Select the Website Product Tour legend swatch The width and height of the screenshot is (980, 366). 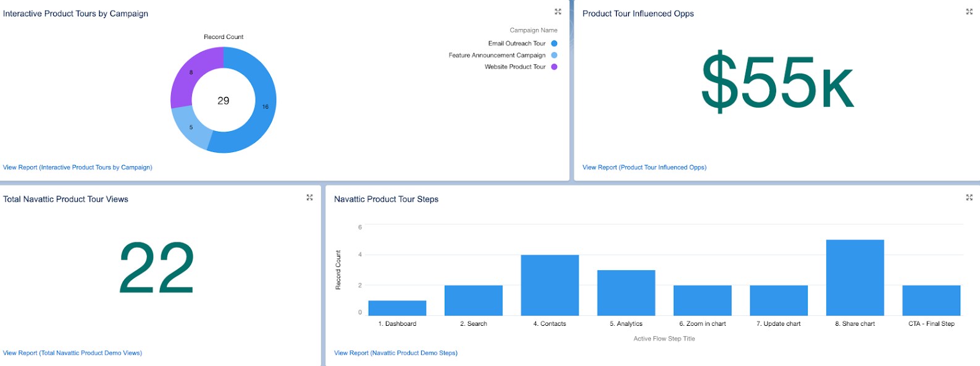click(554, 67)
